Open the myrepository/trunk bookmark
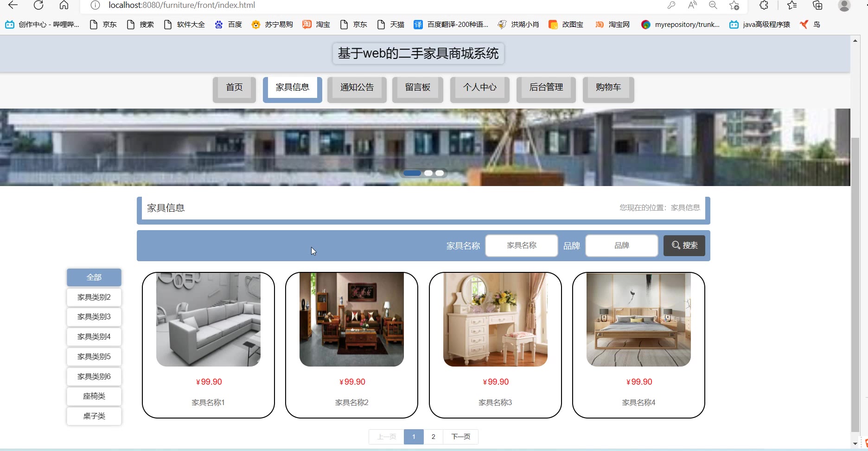Viewport: 868px width, 451px height. tap(681, 25)
